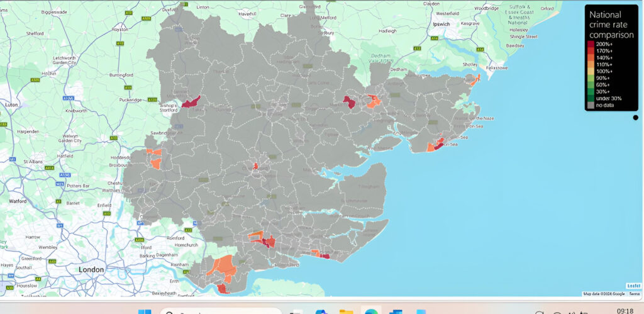This screenshot has width=644, height=314.
Task: Select the dark red Southend seafront area
Action: coord(325,256)
